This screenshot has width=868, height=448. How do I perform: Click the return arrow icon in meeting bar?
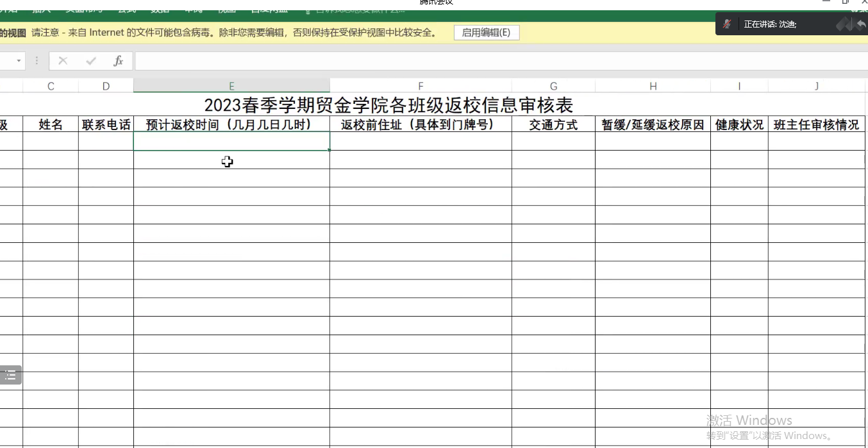tap(860, 24)
